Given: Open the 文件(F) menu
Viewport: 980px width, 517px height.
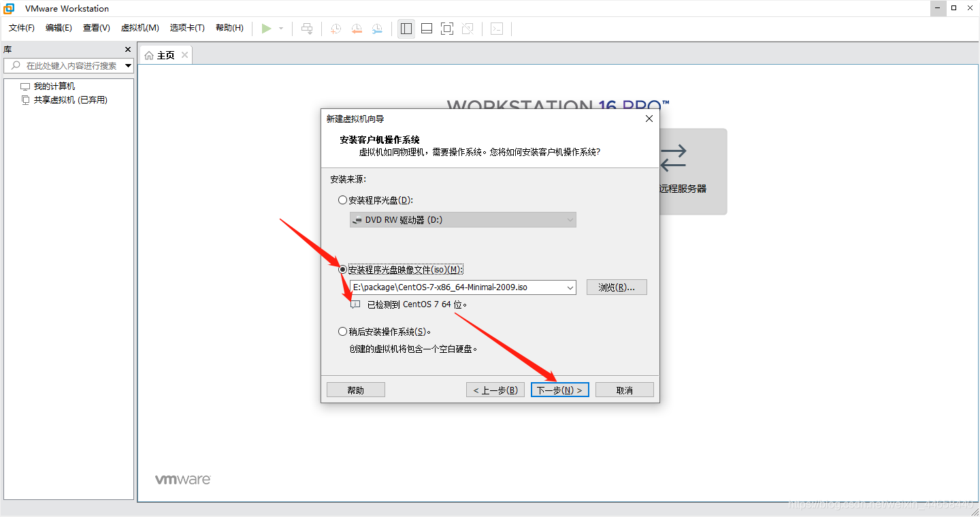Looking at the screenshot, I should [x=22, y=28].
